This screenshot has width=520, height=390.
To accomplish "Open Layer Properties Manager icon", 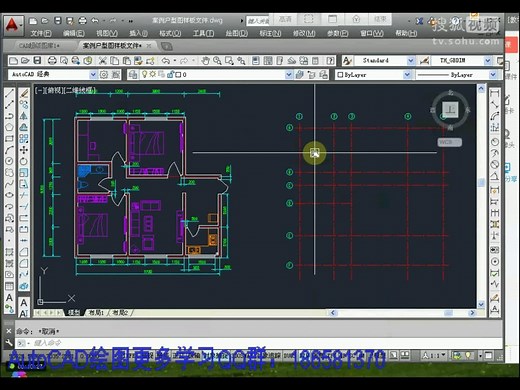I will pyautogui.click(x=133, y=75).
